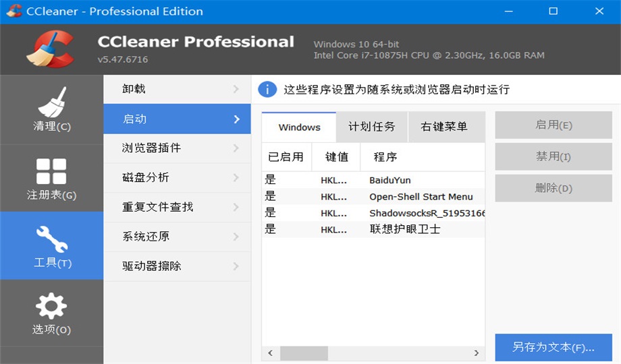Select the Open-Shell Start Menu entry
Image resolution: width=621 pixels, height=364 pixels.
pyautogui.click(x=373, y=197)
